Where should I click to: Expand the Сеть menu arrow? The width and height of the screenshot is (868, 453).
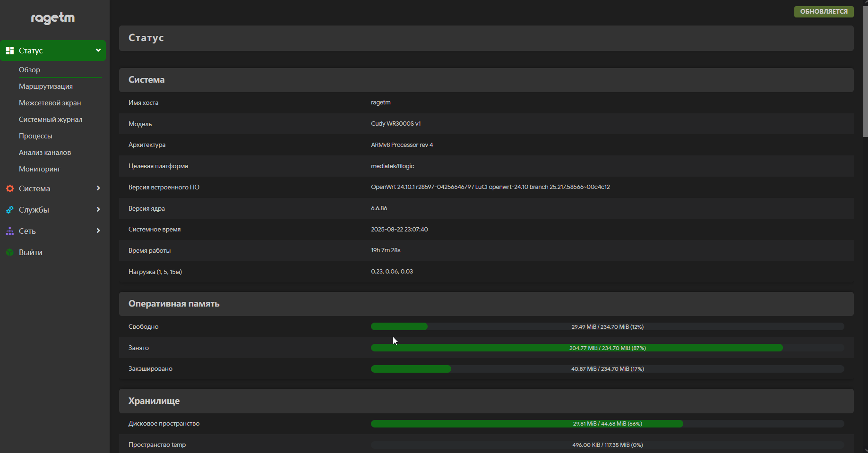(98, 231)
